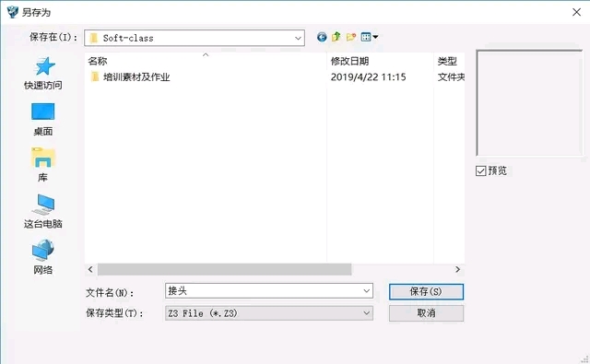Expand the Soft-class location dropdown

(298, 38)
